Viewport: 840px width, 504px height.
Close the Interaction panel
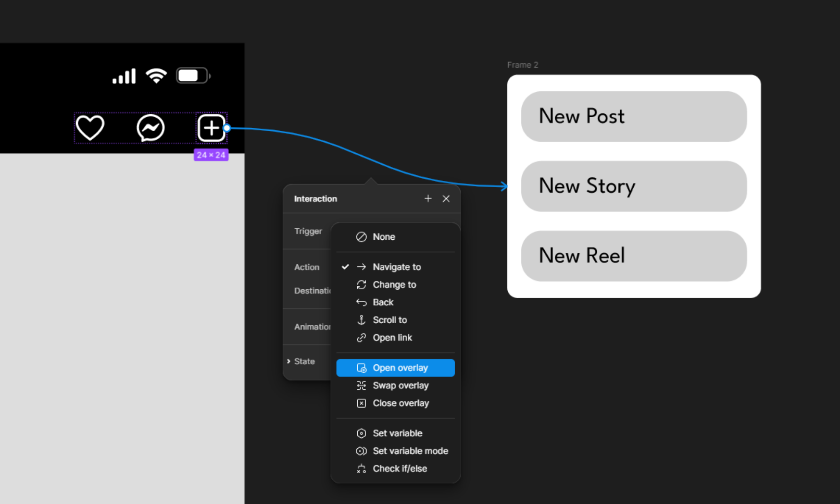point(446,199)
